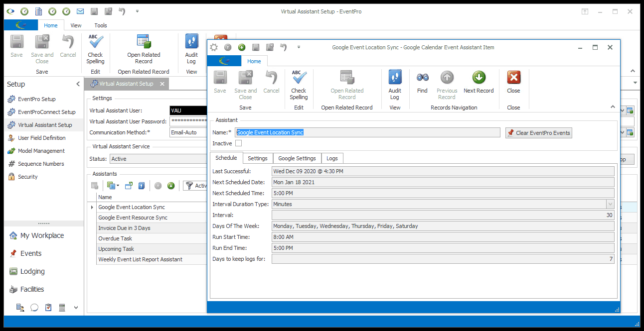Click Check Spelling in main window ribbon
Screen dimensions: 644x331
[x=95, y=49]
